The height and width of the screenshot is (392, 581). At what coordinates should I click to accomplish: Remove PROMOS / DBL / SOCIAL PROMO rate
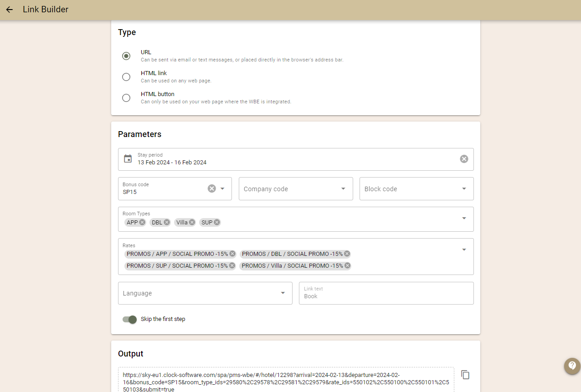347,254
